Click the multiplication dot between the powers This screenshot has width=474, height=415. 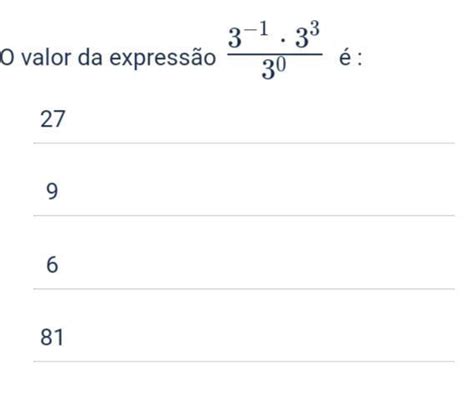click(x=282, y=41)
